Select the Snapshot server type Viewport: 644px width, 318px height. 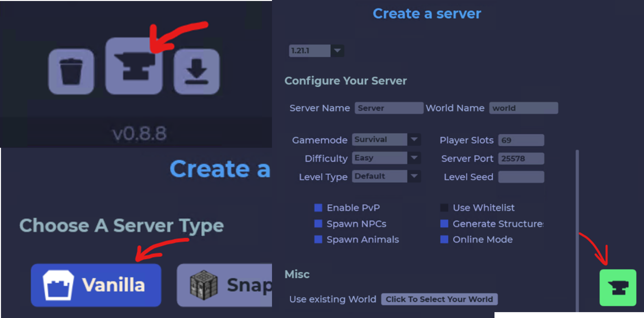[x=225, y=285]
